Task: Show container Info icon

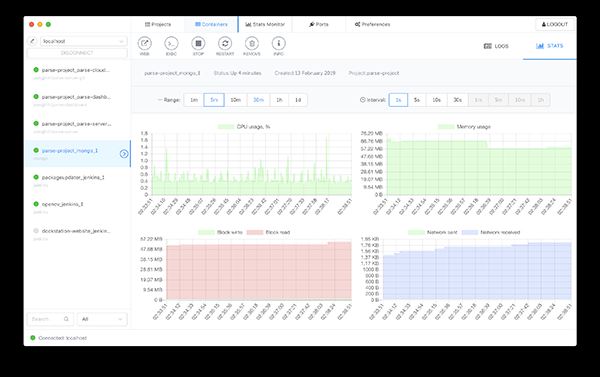Action: click(279, 44)
